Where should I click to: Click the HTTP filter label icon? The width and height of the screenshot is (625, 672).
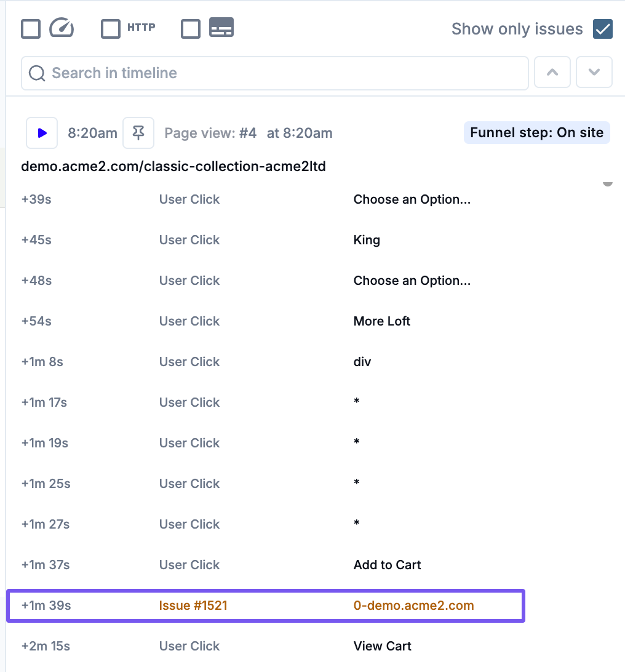point(141,28)
